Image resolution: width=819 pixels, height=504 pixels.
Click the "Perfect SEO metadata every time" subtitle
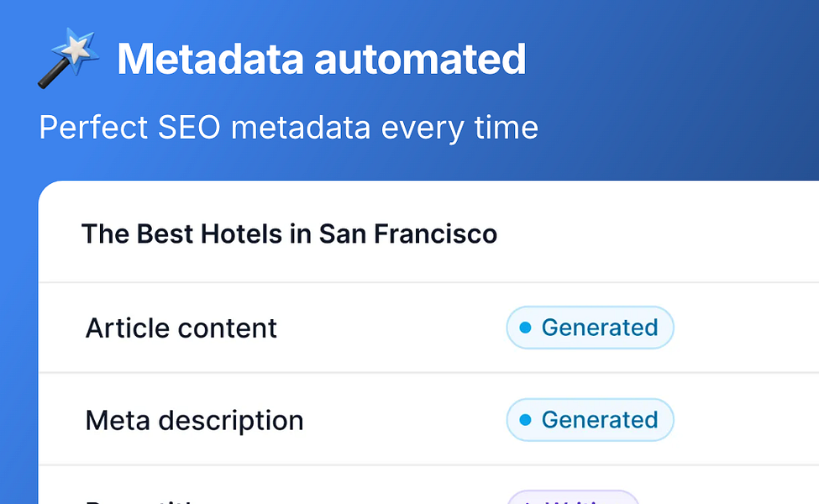[288, 128]
